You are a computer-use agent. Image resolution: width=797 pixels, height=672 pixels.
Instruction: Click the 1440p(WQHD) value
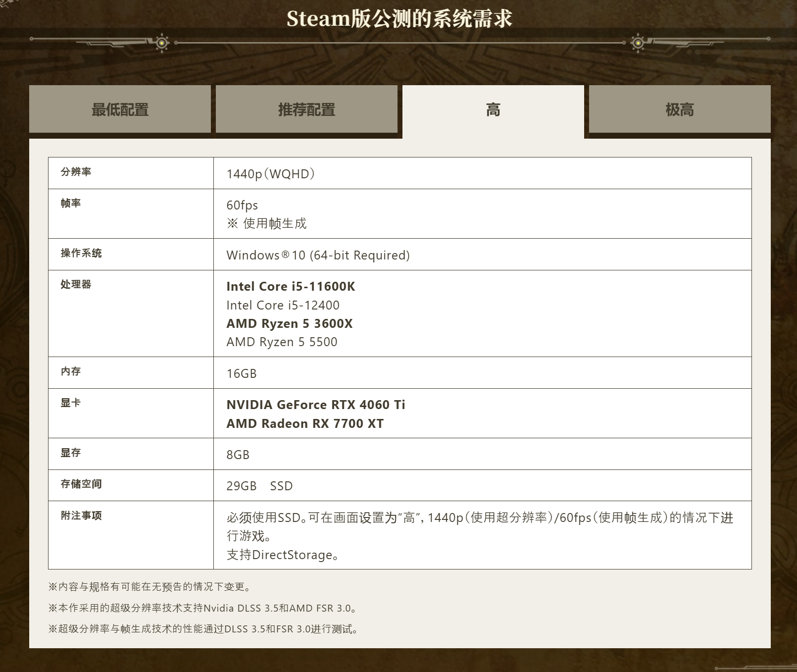coord(271,174)
